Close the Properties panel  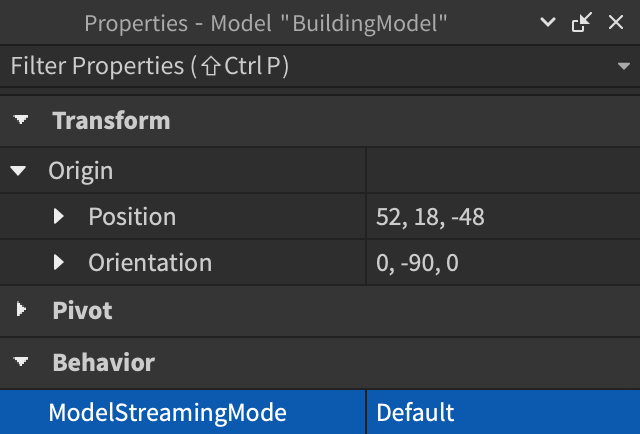(x=615, y=23)
